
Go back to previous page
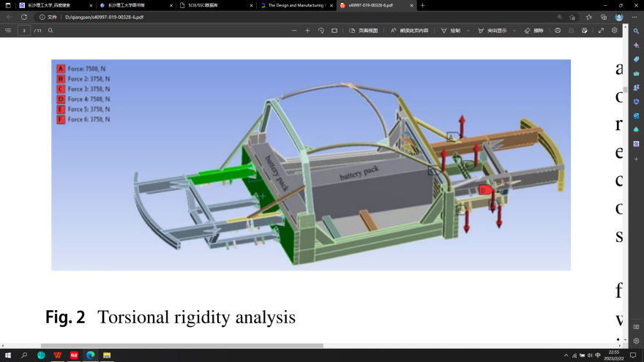(x=9, y=18)
